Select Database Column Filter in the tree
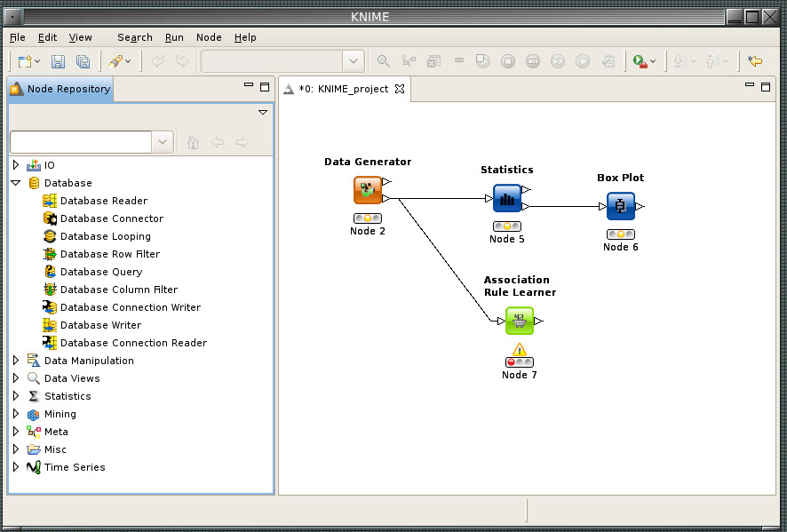Image resolution: width=787 pixels, height=532 pixels. (x=118, y=289)
